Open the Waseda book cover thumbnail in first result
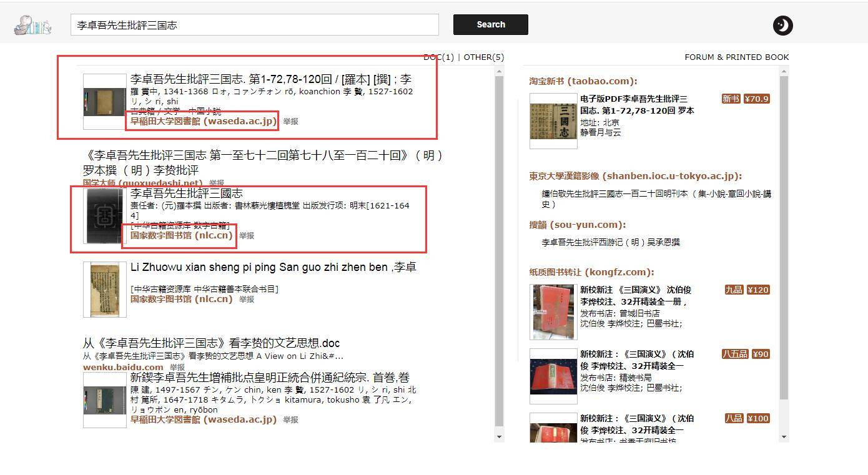The image size is (868, 475). (x=104, y=102)
